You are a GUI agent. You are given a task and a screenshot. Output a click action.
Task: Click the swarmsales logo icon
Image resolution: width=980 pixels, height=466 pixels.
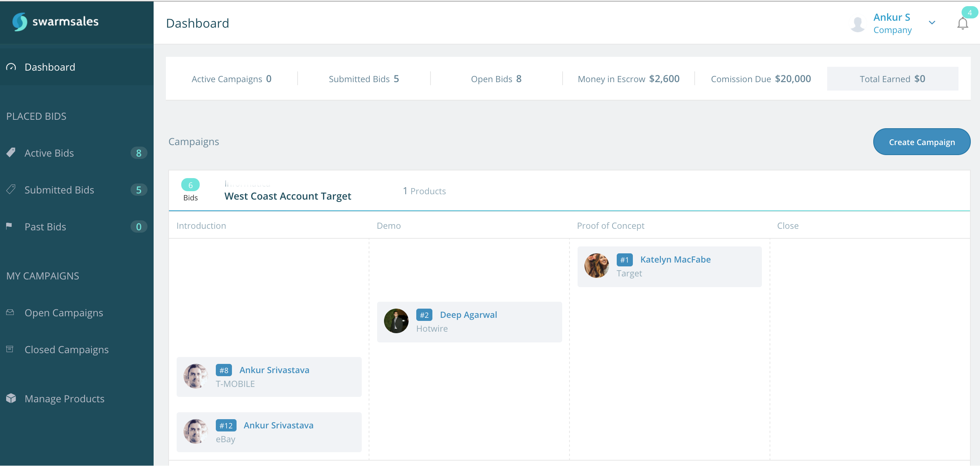coord(20,22)
